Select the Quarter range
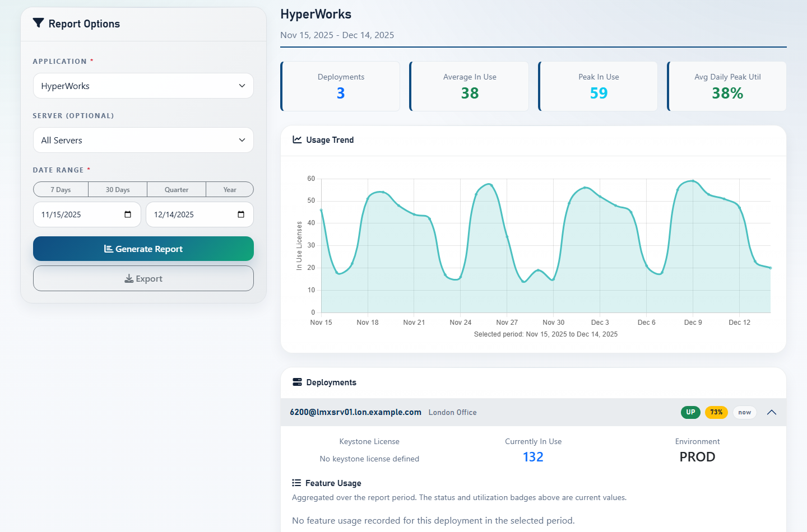Image resolution: width=807 pixels, height=532 pixels. [x=177, y=189]
